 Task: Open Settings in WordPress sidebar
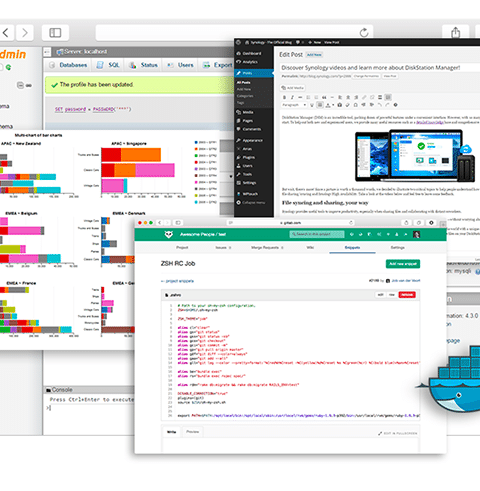[246, 183]
